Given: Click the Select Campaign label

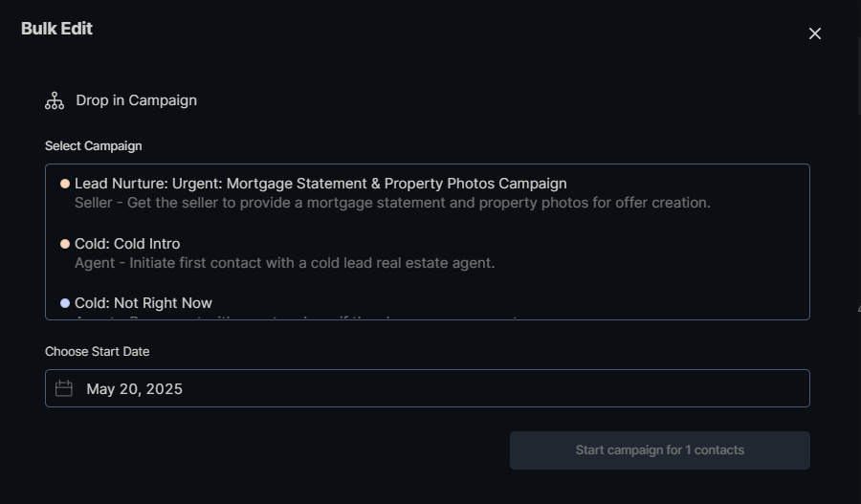Looking at the screenshot, I should [x=93, y=146].
